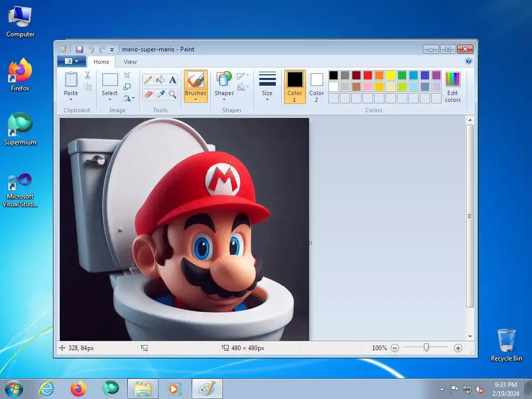The image size is (532, 399).
Task: Open the Recycle Bin desktop icon
Action: click(507, 345)
